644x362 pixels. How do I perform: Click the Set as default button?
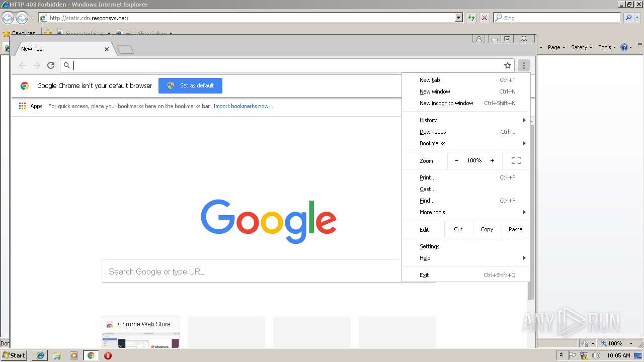click(190, 85)
